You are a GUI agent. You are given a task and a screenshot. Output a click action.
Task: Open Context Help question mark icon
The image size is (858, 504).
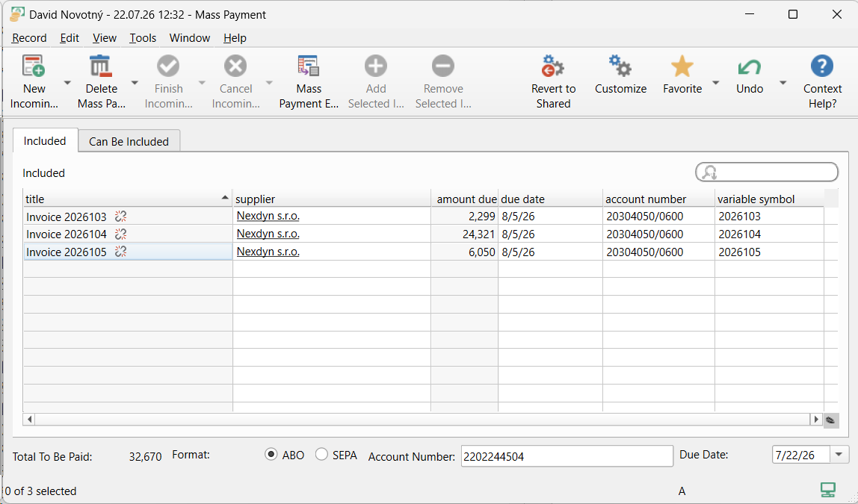pos(822,66)
